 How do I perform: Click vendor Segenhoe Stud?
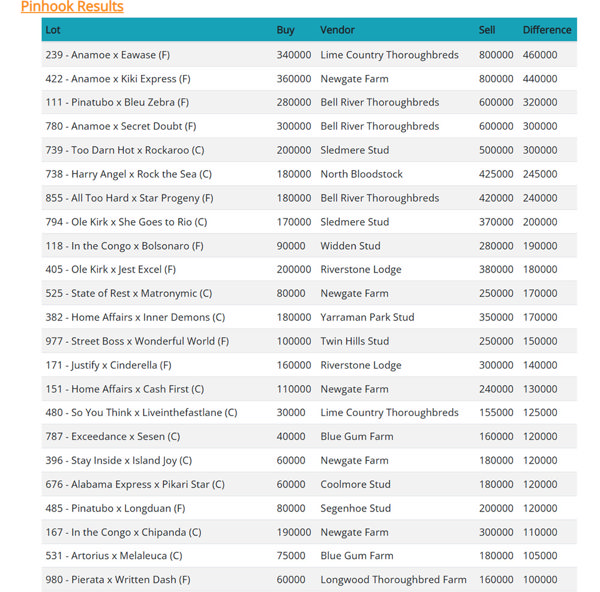355,509
